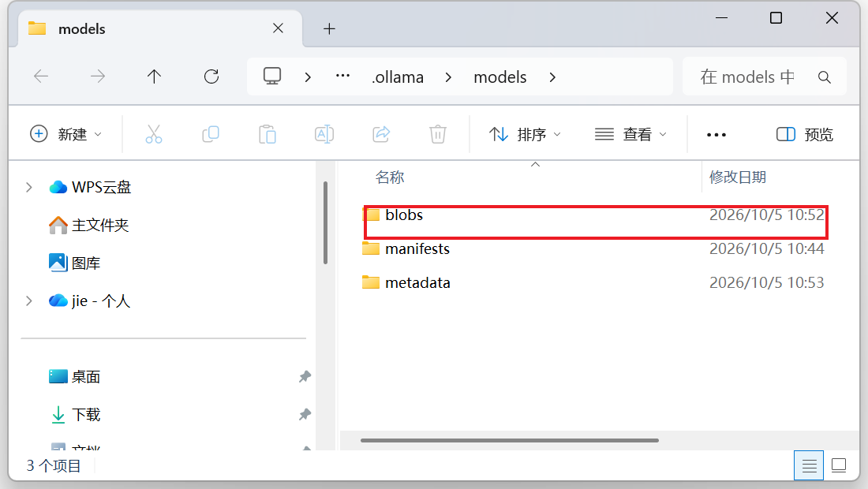The height and width of the screenshot is (489, 868).
Task: Click the blobs date 2026/10/5 10:52
Action: click(x=767, y=215)
